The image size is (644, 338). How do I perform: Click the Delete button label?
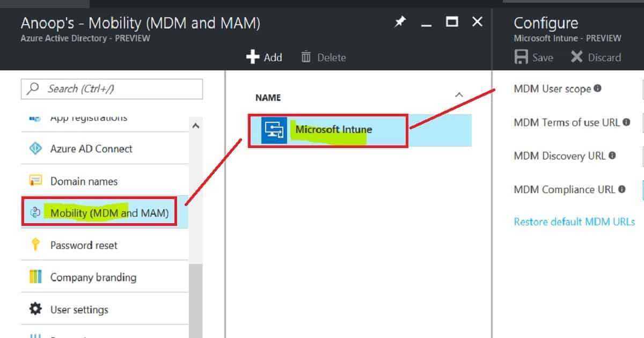point(331,57)
